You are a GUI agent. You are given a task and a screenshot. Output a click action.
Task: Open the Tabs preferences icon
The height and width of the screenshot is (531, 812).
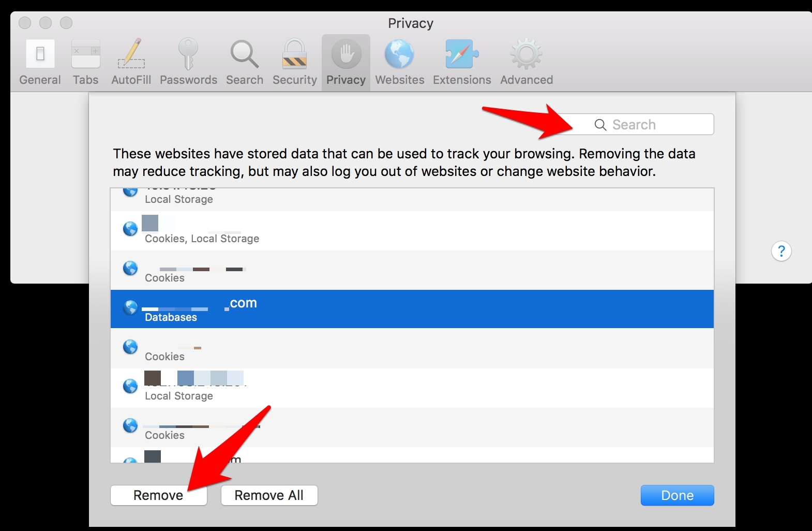(x=86, y=54)
